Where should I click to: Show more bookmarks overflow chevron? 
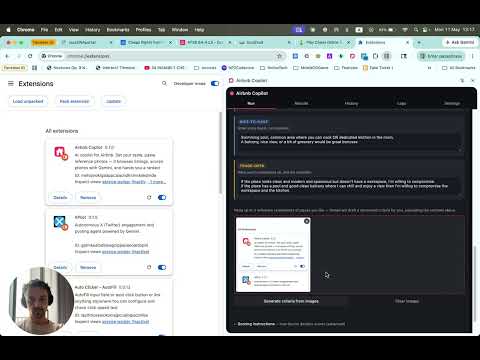430,68
